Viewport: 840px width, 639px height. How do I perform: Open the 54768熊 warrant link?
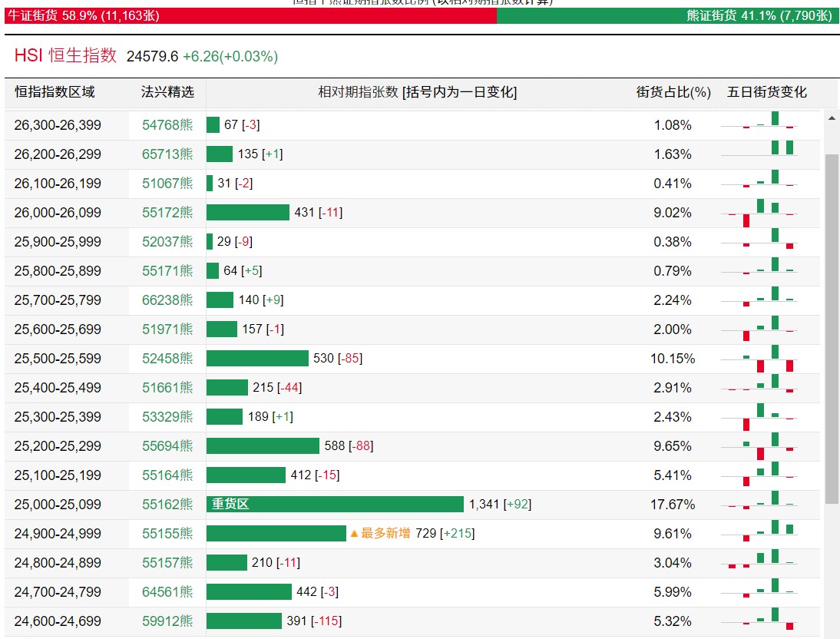pos(167,125)
